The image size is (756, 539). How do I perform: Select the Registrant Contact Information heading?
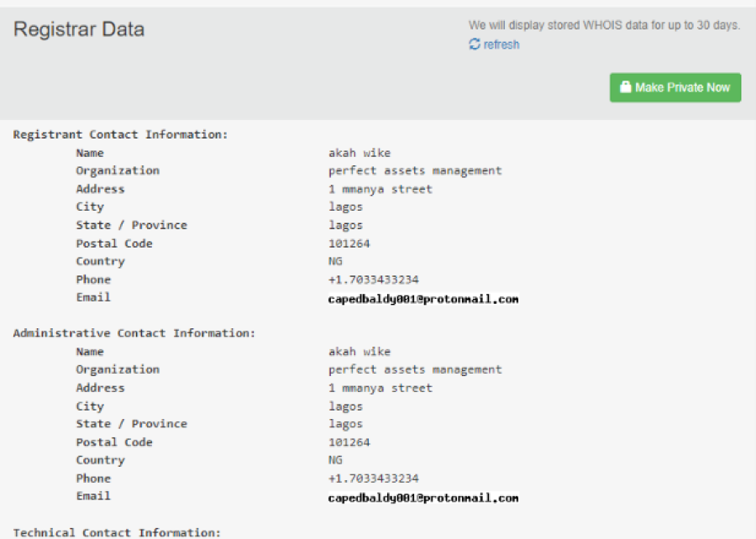[x=120, y=134]
